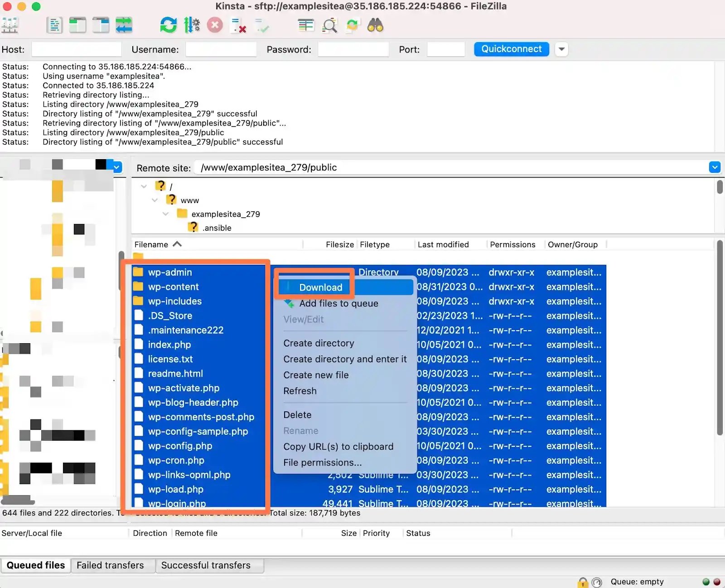Collapse the root / tree node
Viewport: 725px width, 588px height.
pyautogui.click(x=144, y=186)
